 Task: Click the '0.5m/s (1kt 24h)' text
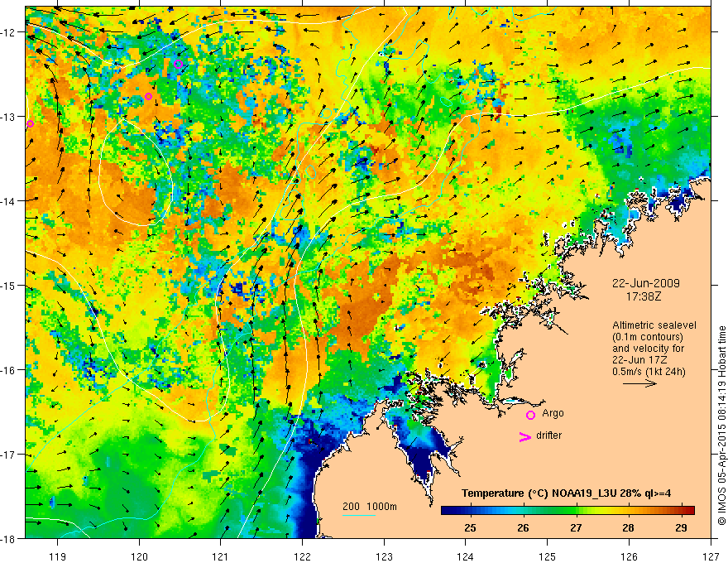tap(649, 372)
